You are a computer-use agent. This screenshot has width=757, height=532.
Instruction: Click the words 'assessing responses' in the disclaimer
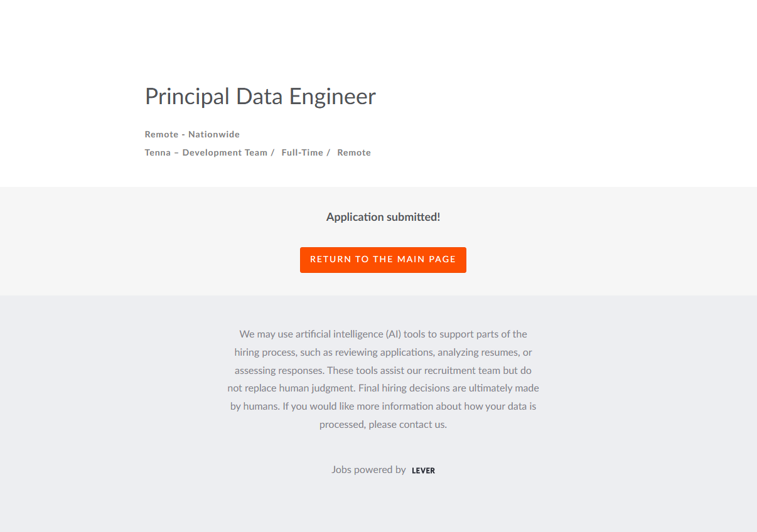[x=279, y=370]
